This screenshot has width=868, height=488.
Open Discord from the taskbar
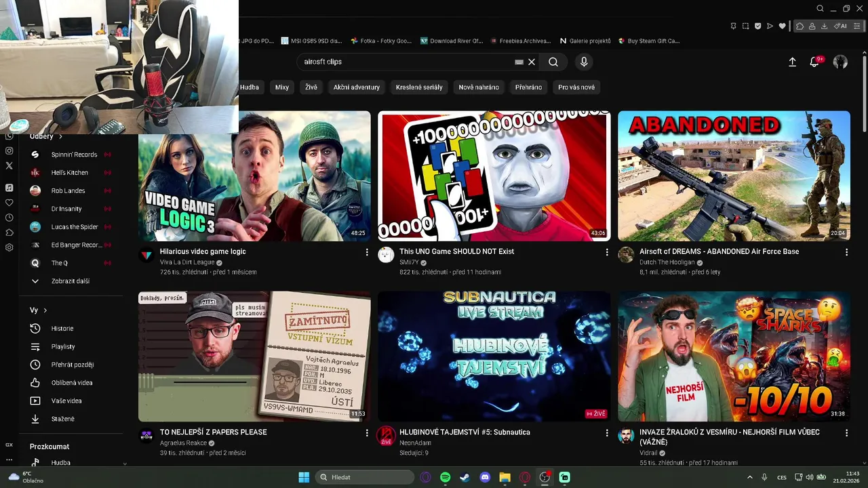(485, 477)
